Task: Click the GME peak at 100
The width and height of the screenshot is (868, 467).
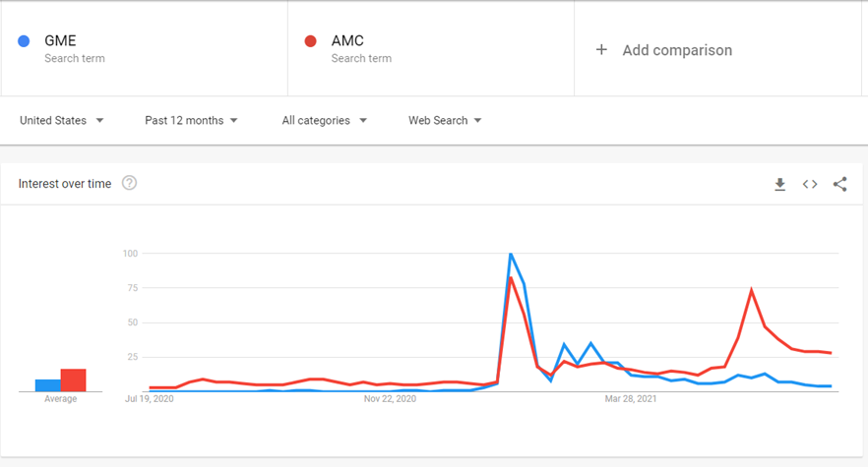Action: pos(510,255)
